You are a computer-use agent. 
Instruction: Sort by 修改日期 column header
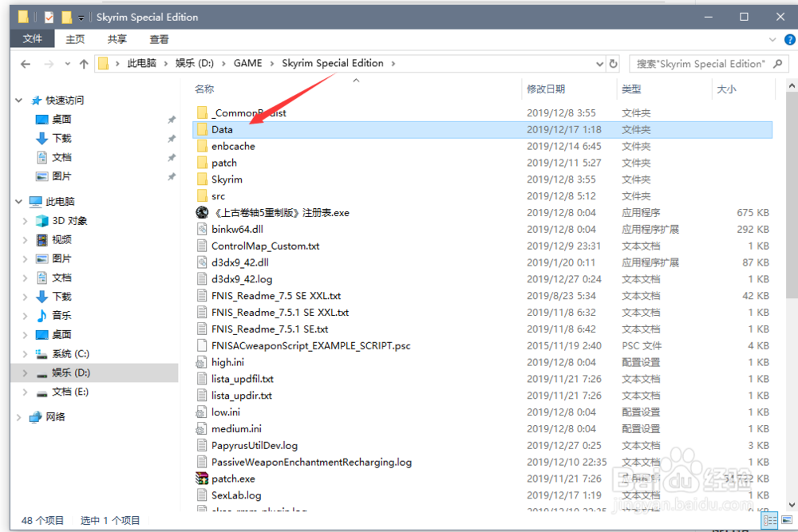pos(546,89)
